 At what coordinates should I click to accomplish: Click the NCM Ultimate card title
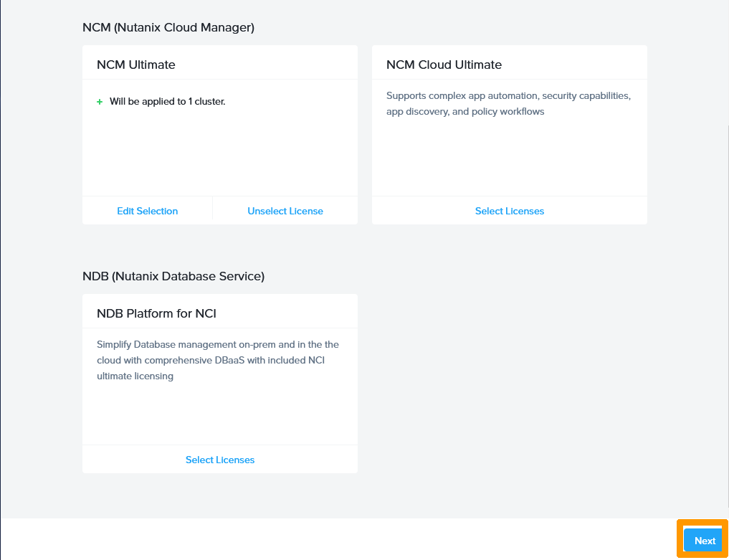136,65
